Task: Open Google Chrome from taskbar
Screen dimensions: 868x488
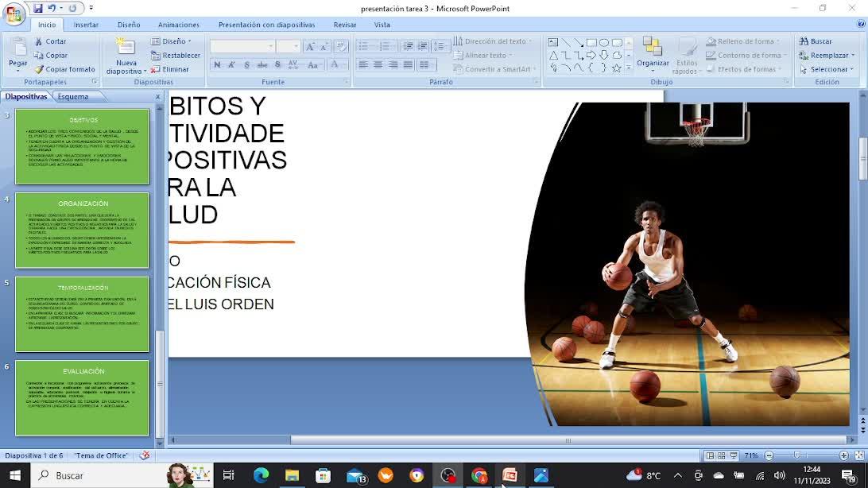Action: click(479, 475)
